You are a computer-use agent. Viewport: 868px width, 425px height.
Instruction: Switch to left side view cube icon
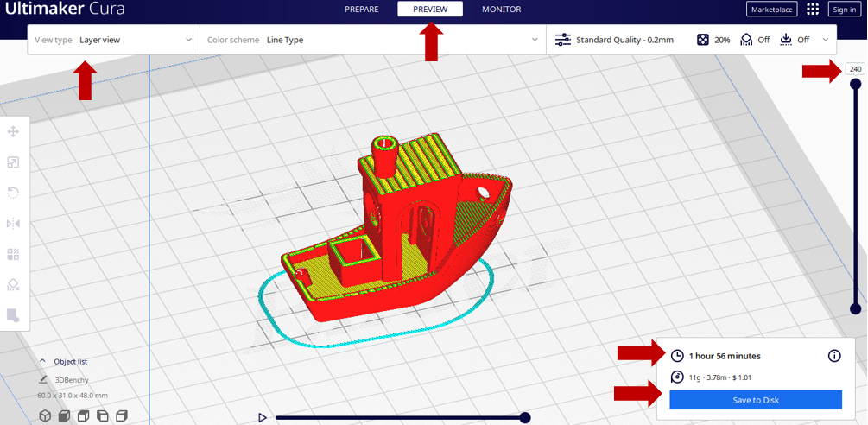tap(103, 415)
